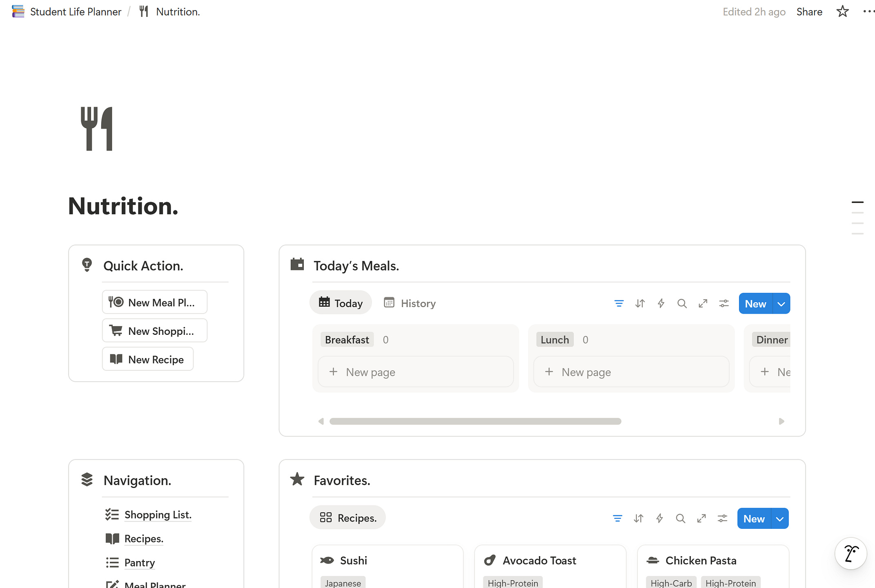Screen dimensions: 875x588
Task: Click the filter icon in Today's Meals
Action: point(619,303)
